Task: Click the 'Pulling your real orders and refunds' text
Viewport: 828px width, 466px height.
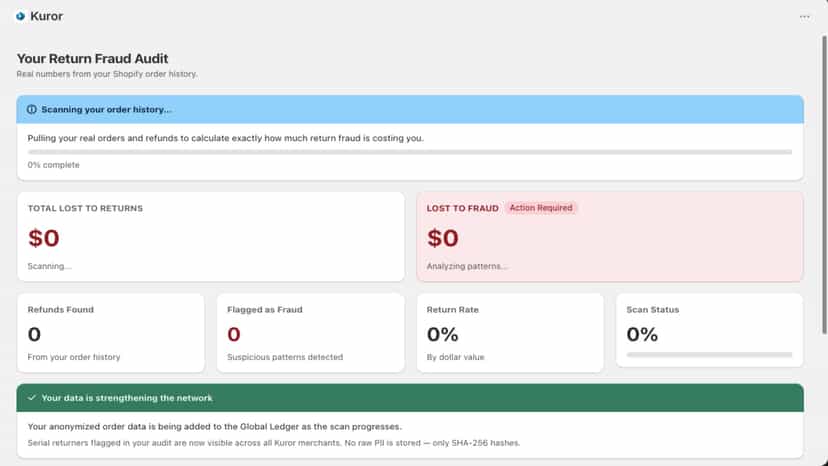Action: [225, 138]
